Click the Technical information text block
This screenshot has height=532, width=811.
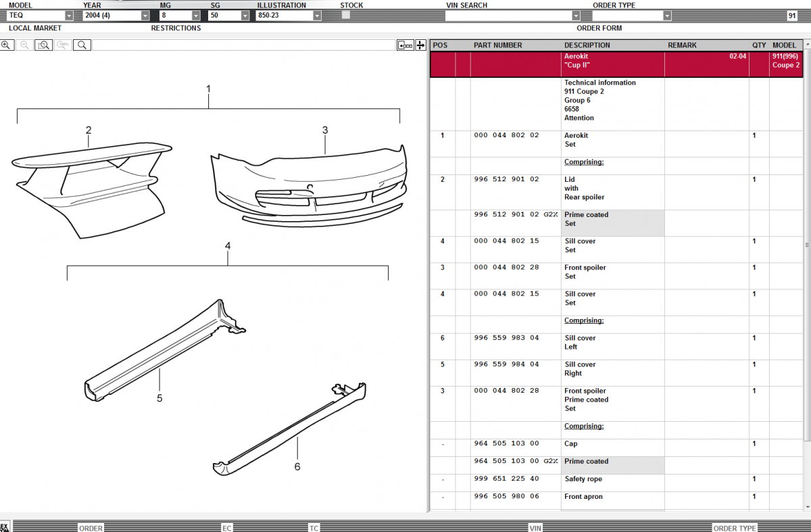[600, 100]
